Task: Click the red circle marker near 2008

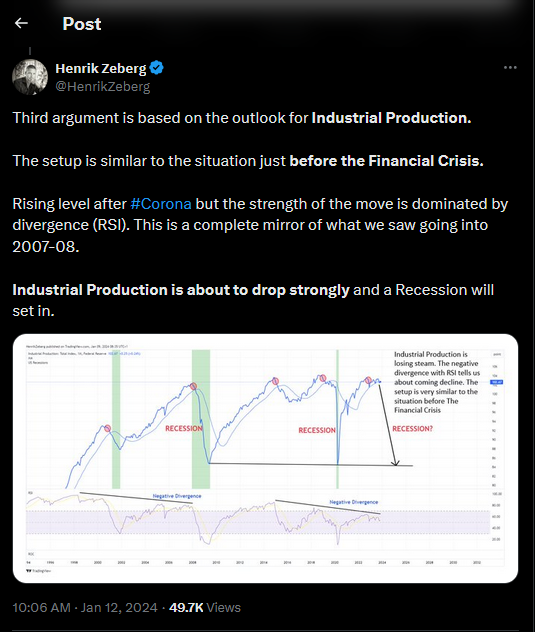Action: 194,386
